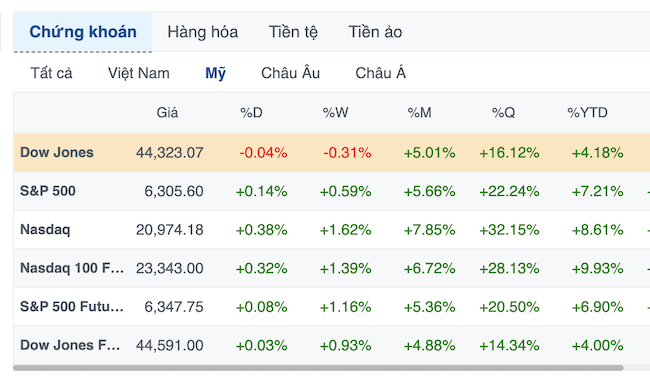This screenshot has height=382, width=650.
Task: Open Nasdaq 100 Futures row
Action: click(x=332, y=268)
